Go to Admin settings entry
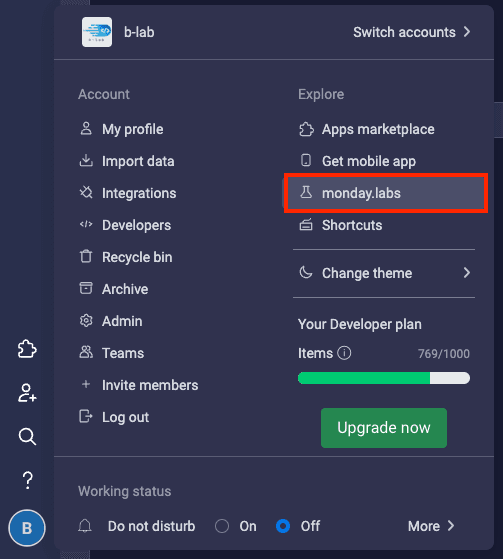The image size is (503, 559). click(122, 321)
